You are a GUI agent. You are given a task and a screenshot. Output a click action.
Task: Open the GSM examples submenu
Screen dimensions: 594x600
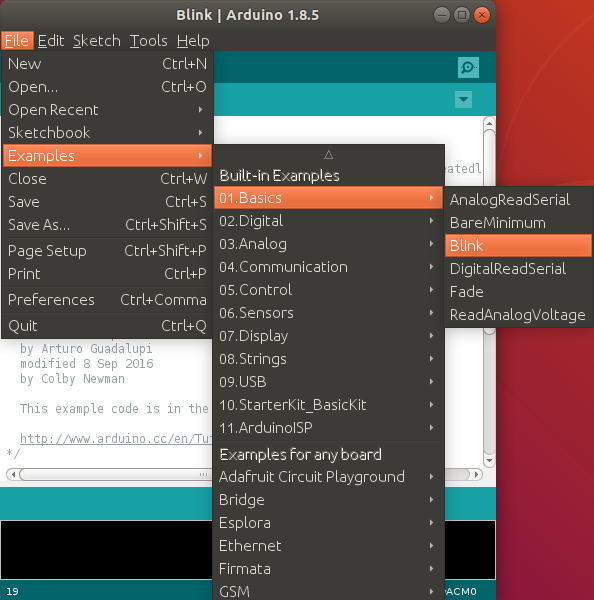(328, 591)
